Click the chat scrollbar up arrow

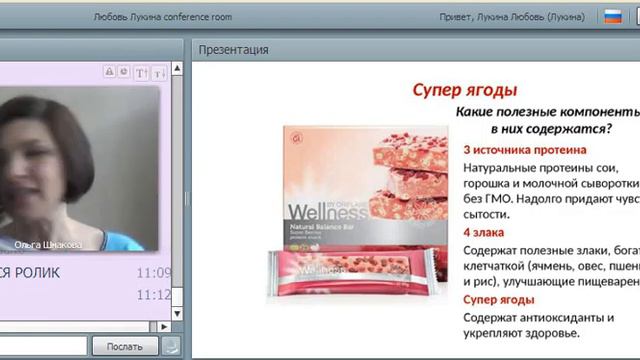177,68
